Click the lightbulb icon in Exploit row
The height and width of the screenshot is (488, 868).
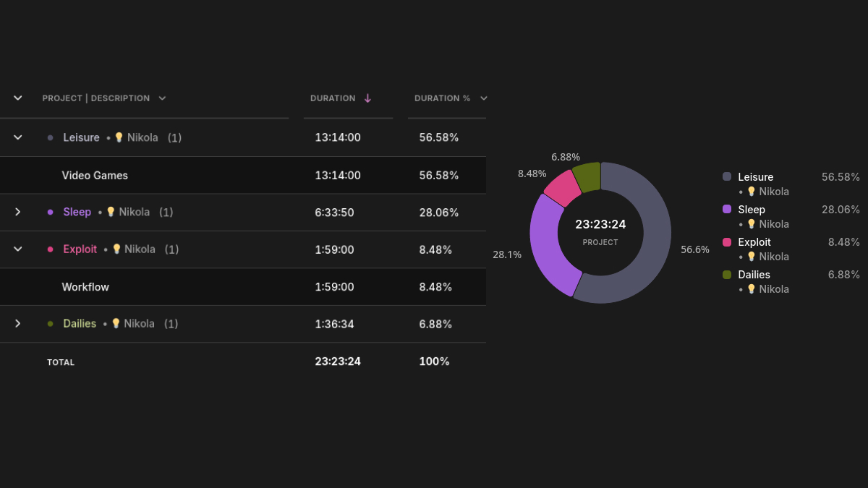(x=116, y=249)
